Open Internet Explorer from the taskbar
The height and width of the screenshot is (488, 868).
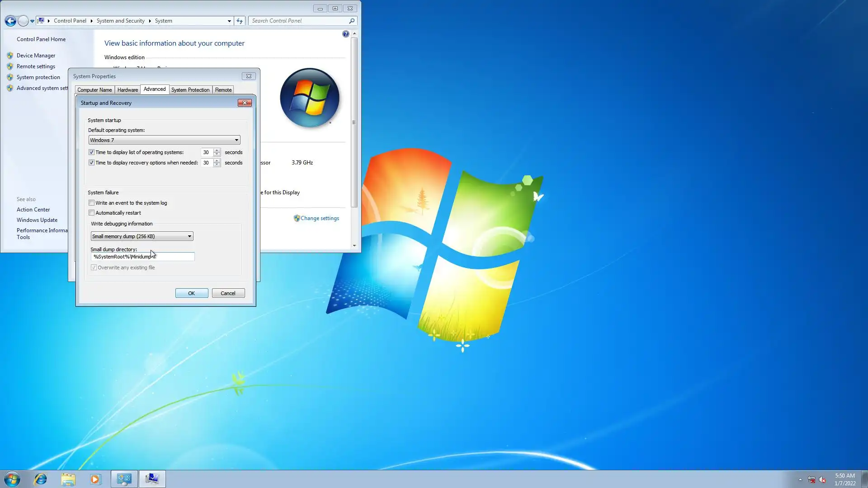41,479
